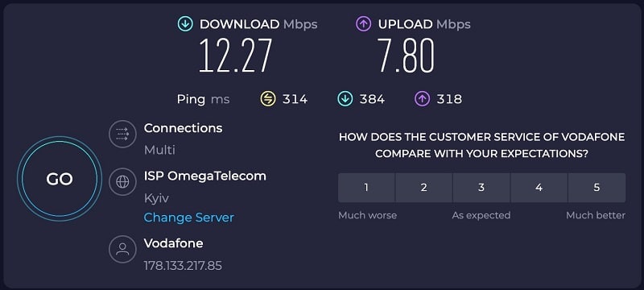Click the teal download ping icon
Screen dimensions: 644x290
(345, 99)
